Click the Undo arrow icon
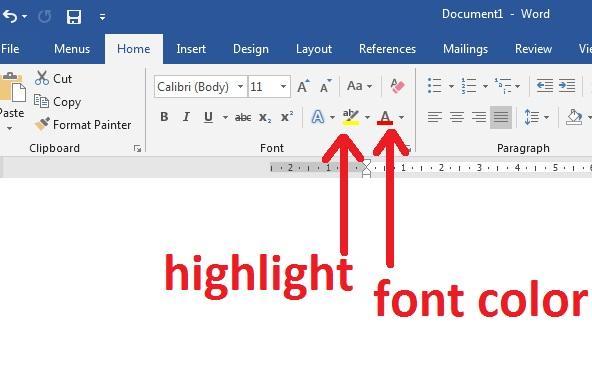Viewport: 592px width, 377px height. click(10, 16)
